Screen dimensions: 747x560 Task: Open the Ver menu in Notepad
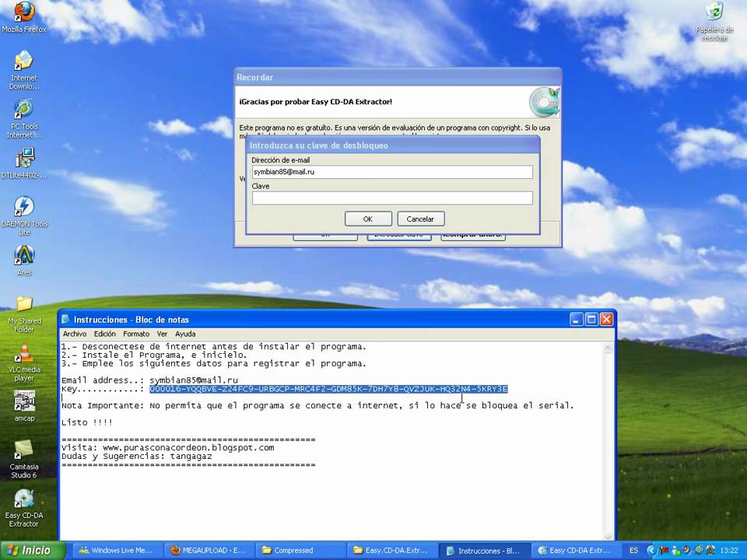tap(162, 334)
